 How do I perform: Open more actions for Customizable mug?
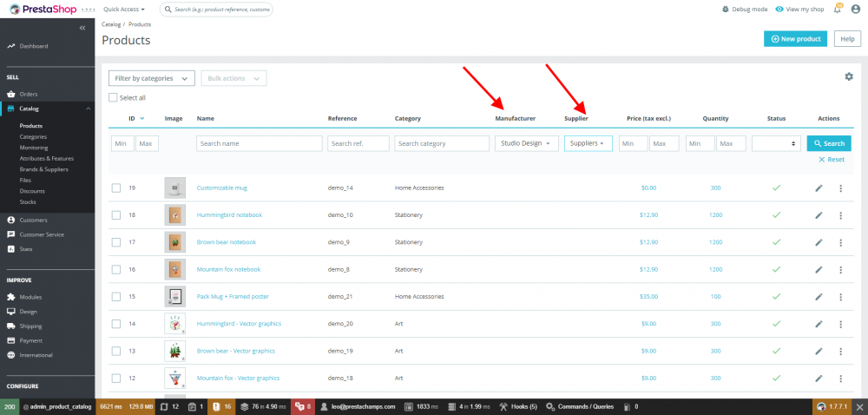[x=840, y=188]
